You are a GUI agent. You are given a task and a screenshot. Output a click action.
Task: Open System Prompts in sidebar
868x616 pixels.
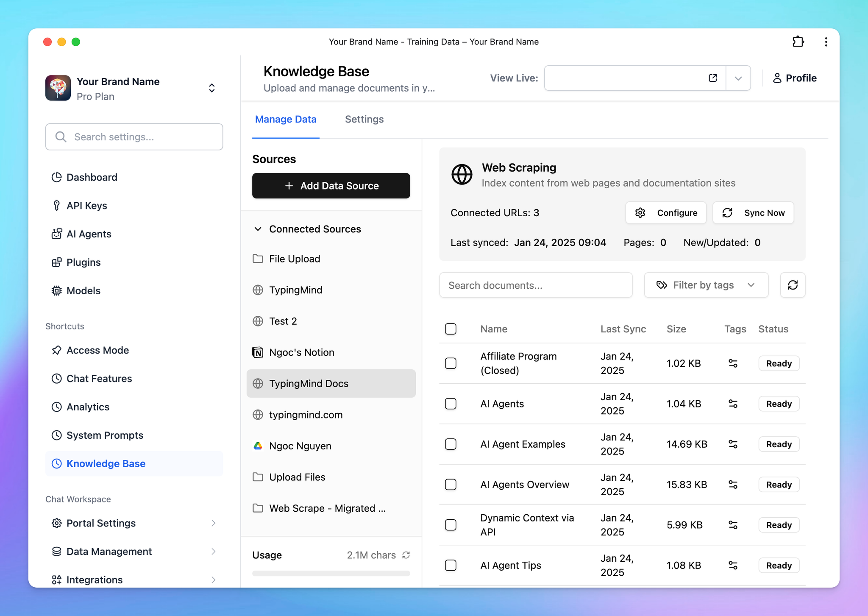[x=134, y=435]
